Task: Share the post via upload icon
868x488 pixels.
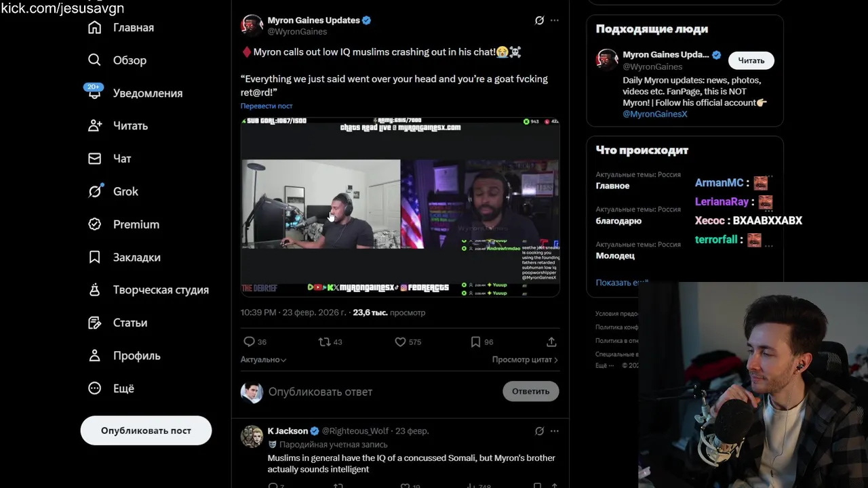Action: [551, 342]
